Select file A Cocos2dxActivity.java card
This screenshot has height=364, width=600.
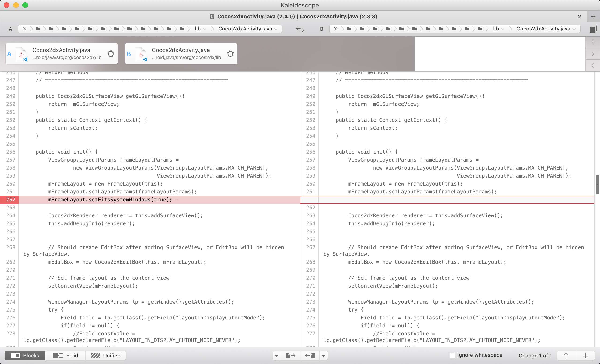[x=61, y=54]
